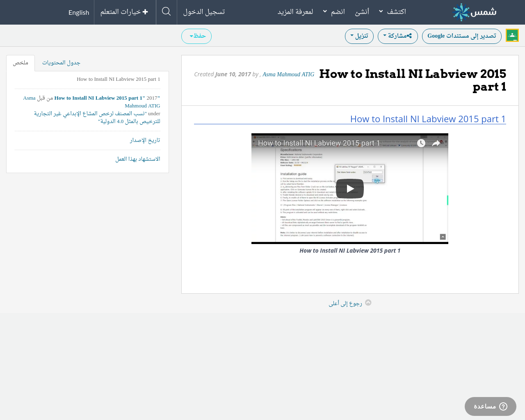This screenshot has height=420, width=525.
Task: Click the video title overlay text
Action: coord(319,143)
